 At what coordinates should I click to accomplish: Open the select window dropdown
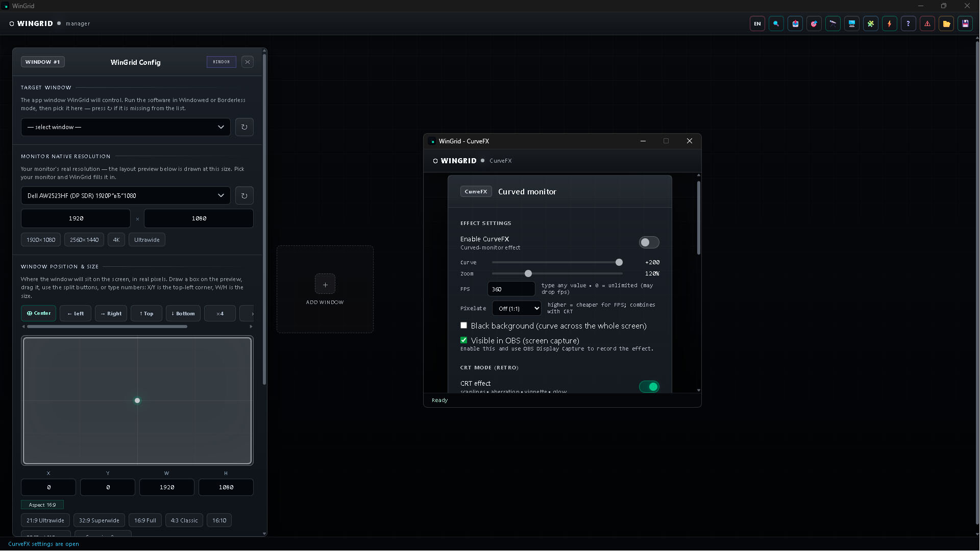coord(126,127)
